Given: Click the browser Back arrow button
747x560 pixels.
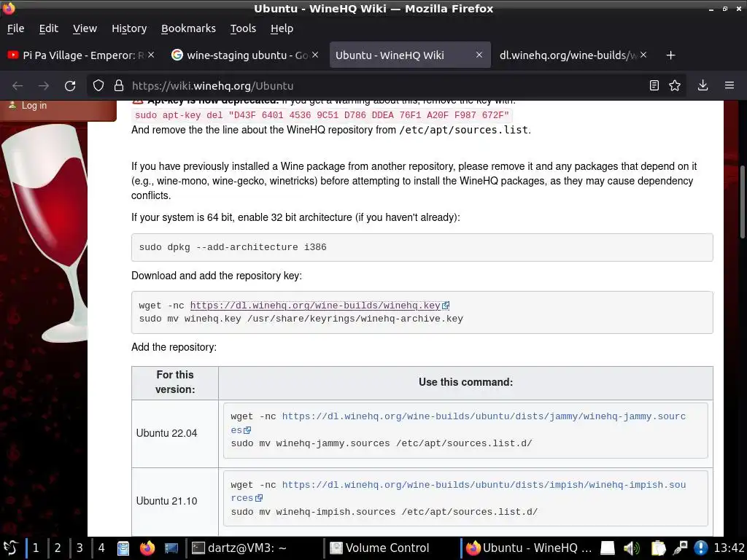Looking at the screenshot, I should pyautogui.click(x=18, y=86).
